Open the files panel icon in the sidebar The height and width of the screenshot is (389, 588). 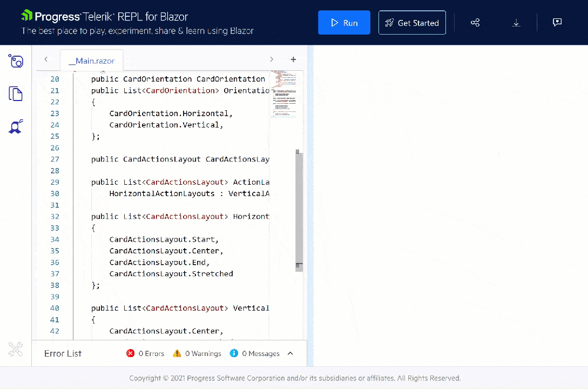click(15, 94)
